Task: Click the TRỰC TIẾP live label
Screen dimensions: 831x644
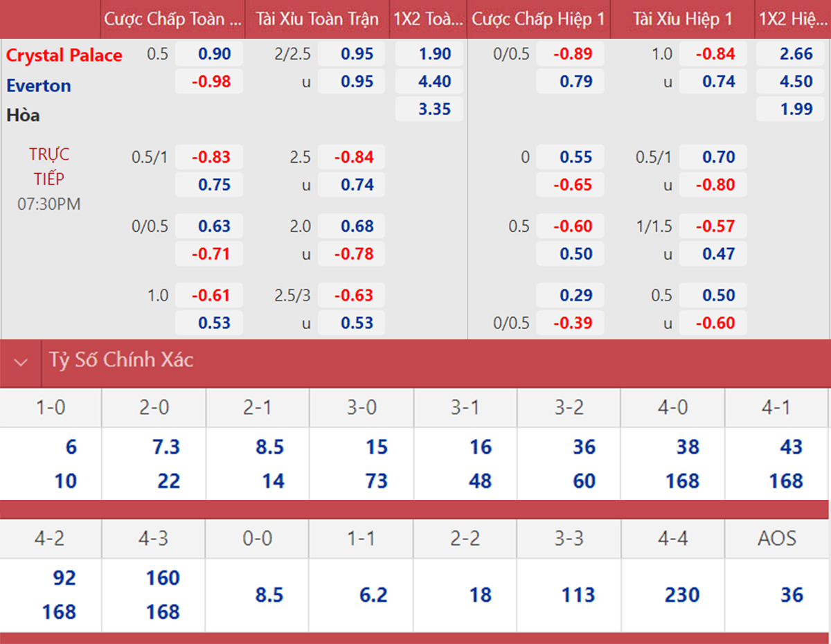Action: pos(49,166)
